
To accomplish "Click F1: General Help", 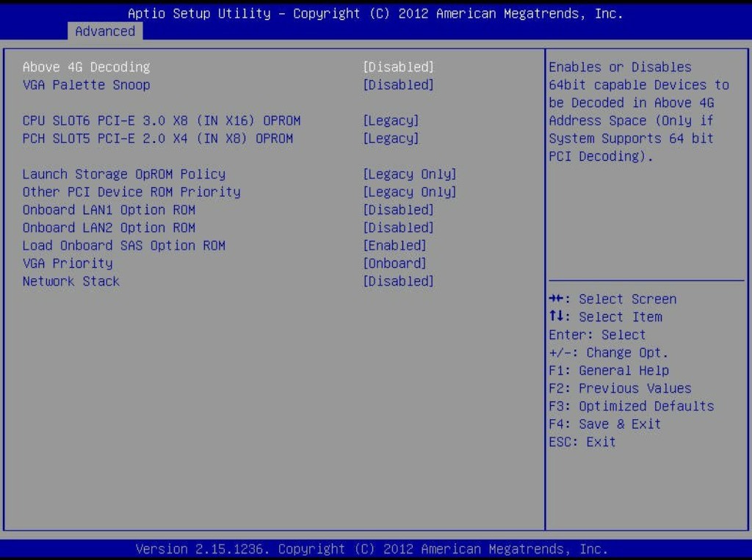I will point(609,371).
